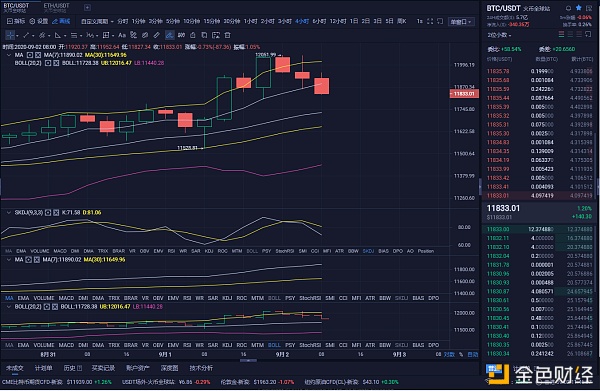Select the crosshair cursor tool

(10, 35)
